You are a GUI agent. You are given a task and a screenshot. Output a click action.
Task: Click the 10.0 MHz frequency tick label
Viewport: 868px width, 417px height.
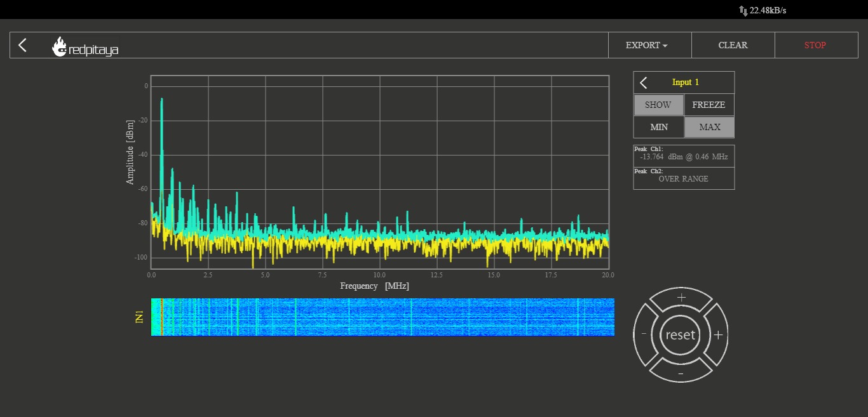(x=379, y=275)
